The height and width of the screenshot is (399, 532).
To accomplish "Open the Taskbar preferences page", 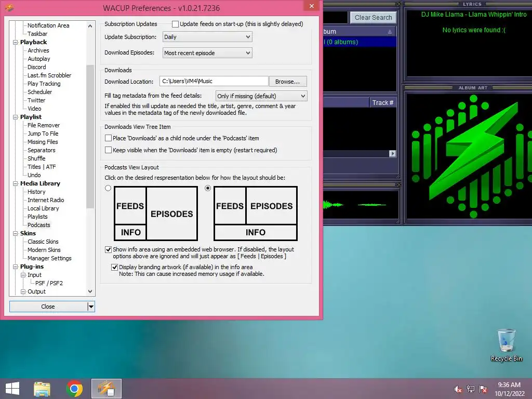I will (x=37, y=34).
